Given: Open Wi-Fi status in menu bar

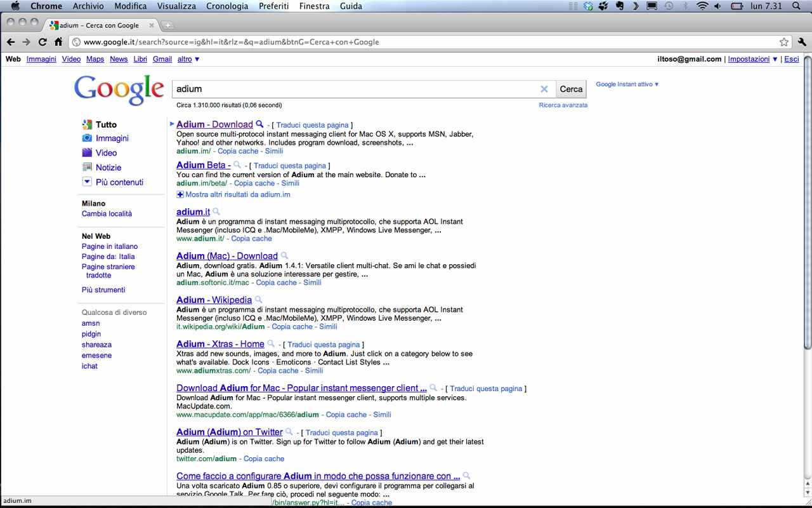Looking at the screenshot, I should (702, 6).
